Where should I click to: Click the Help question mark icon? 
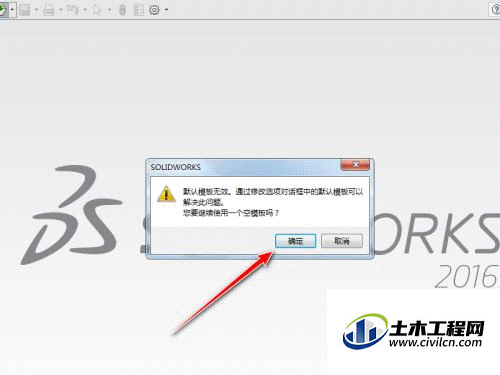coord(495,9)
